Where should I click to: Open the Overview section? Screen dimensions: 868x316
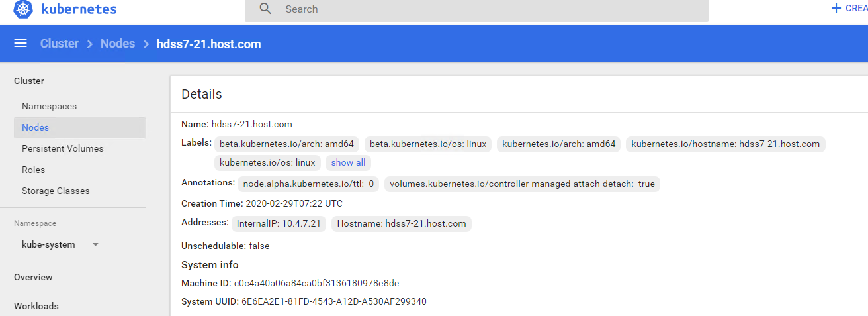pos(33,277)
